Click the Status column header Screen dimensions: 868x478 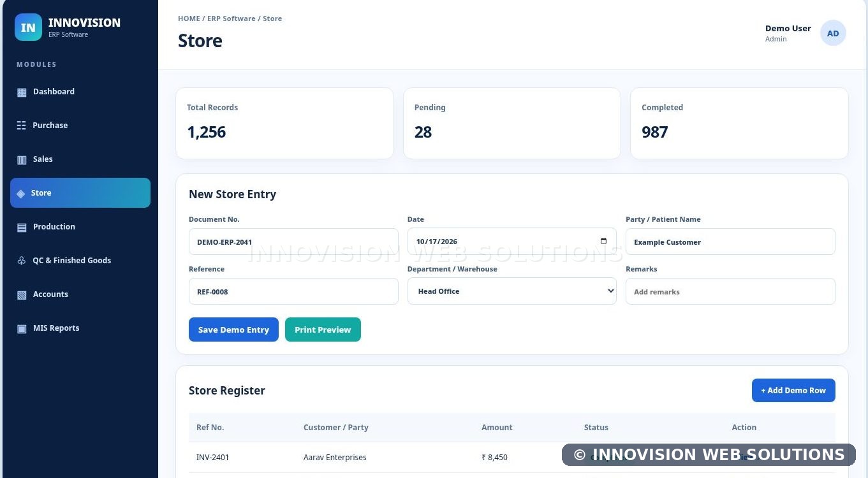[596, 428]
